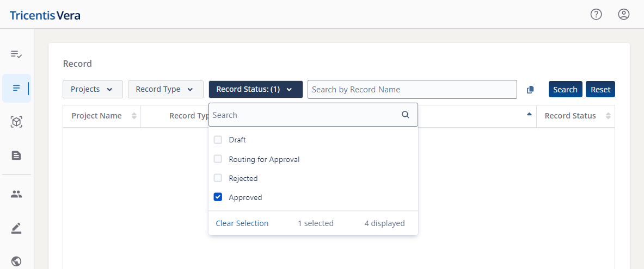Screen dimensions: 644x269
Task: Open the help question mark icon
Action: (596, 15)
